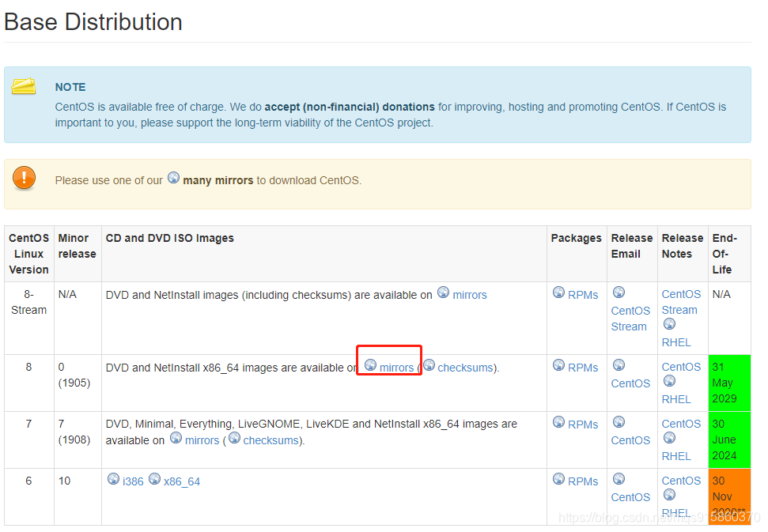The height and width of the screenshot is (532, 768).
Task: Click release email globe icon in version 7 row
Action: pyautogui.click(x=619, y=422)
